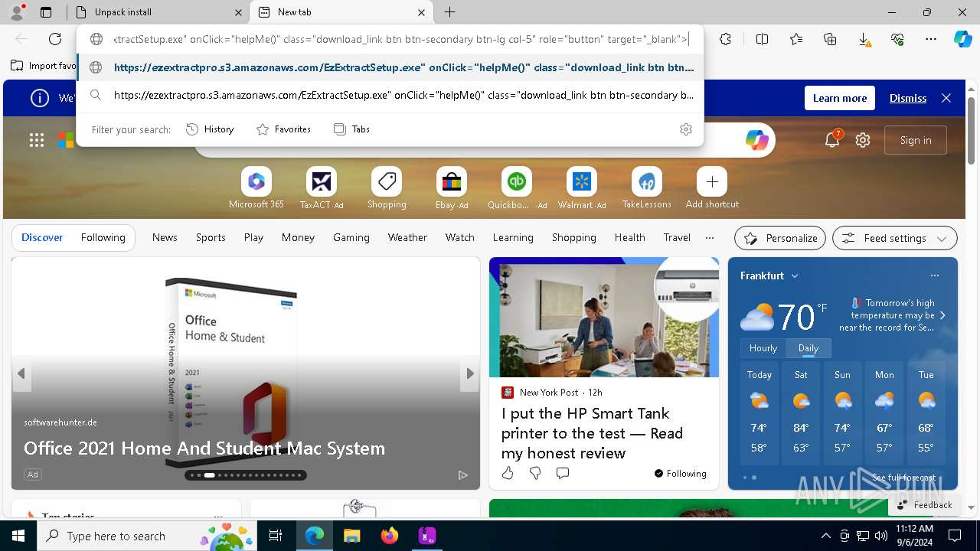Open Feed settings dropdown
Viewport: 980px width, 551px height.
tap(894, 238)
